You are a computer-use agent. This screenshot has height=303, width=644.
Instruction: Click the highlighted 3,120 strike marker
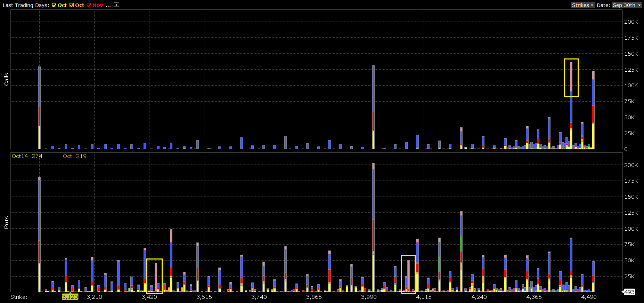click(70, 297)
